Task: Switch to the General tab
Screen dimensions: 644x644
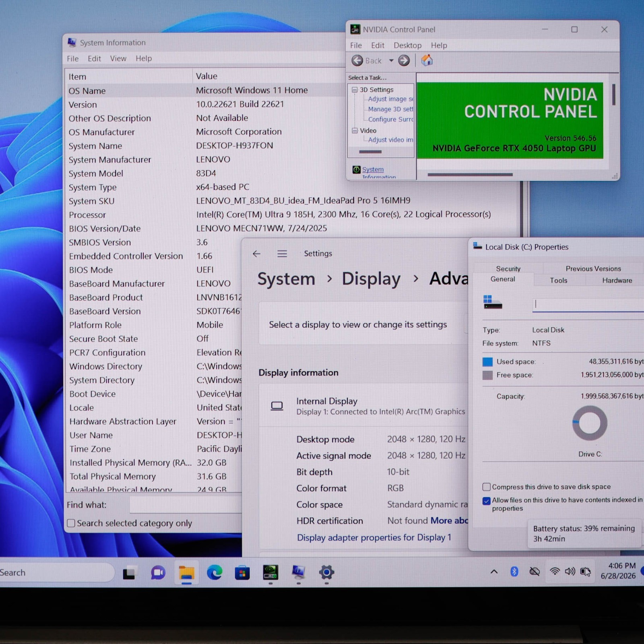Action: coord(503,279)
